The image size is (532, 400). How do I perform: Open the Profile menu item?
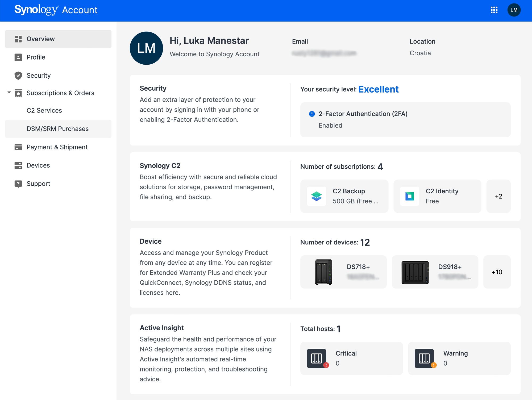58,57
